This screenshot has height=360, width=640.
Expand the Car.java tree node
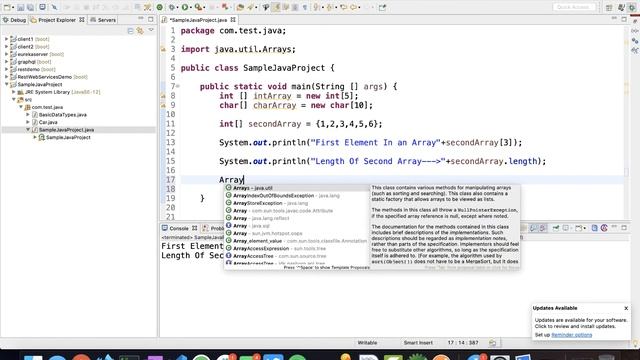point(28,122)
